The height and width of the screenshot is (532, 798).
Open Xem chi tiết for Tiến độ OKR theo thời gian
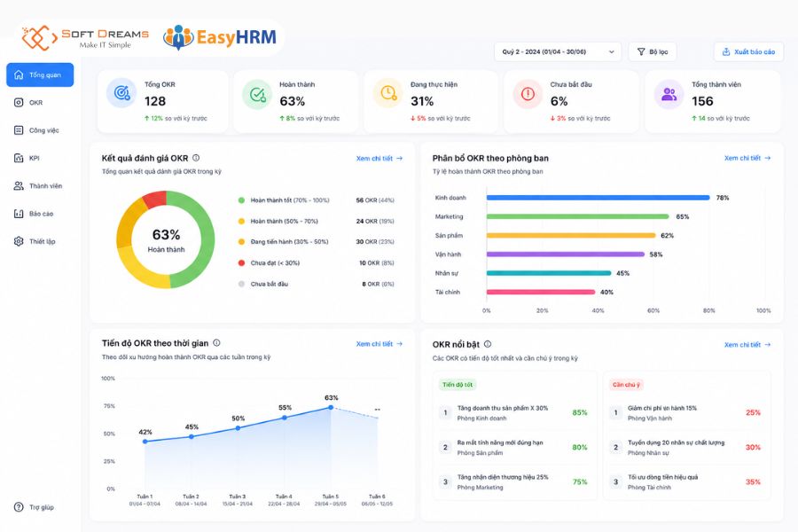[379, 344]
